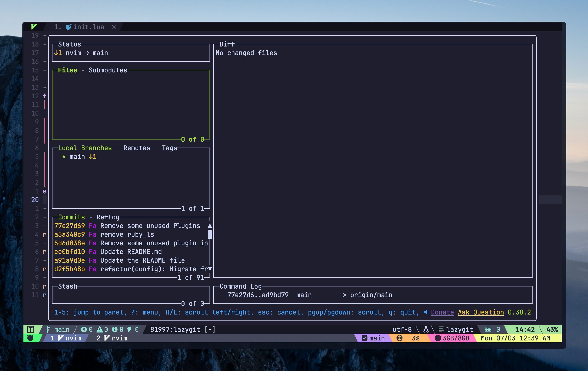Click the 43% scroll percentage indicator
This screenshot has width=588, height=371.
pos(552,330)
